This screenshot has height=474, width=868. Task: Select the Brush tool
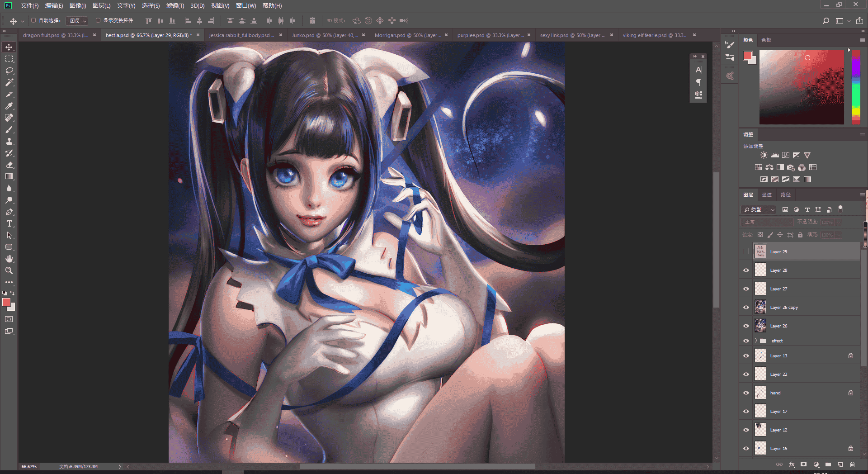[9, 129]
